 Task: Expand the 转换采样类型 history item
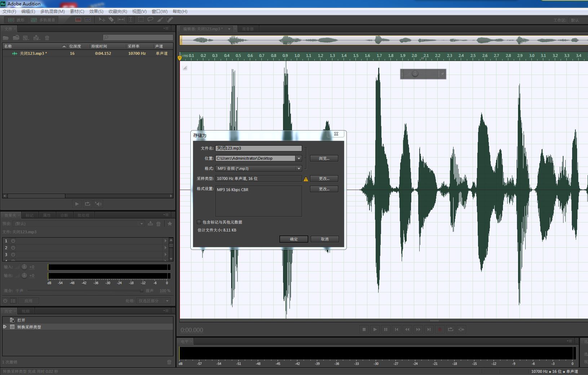pyautogui.click(x=5, y=327)
